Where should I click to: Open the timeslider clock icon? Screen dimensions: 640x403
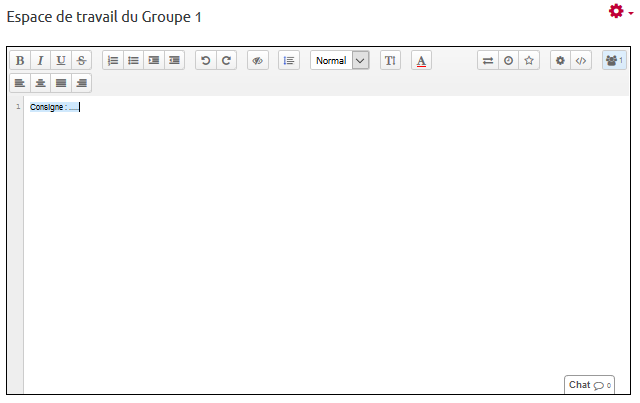[x=509, y=61]
